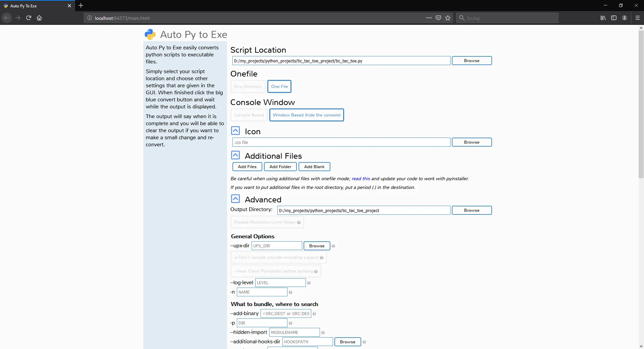Viewport: 644px width, 349px height.
Task: Click help icon next to -p DIR field
Action: (x=290, y=323)
